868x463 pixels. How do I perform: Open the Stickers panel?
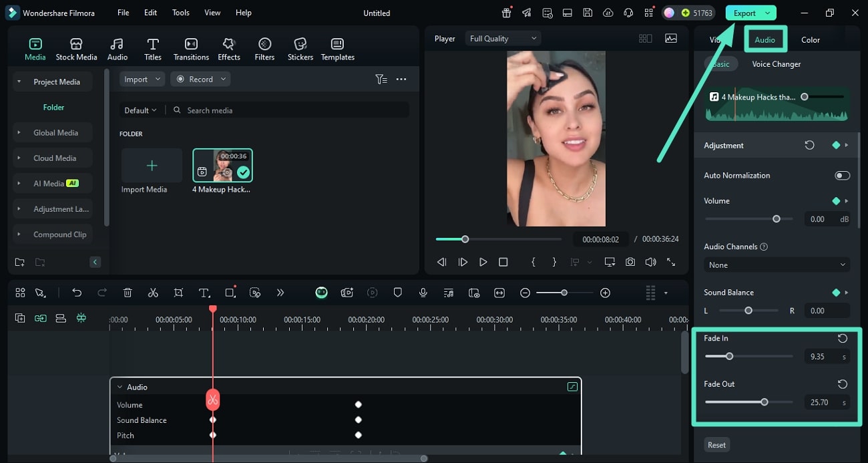pyautogui.click(x=300, y=49)
